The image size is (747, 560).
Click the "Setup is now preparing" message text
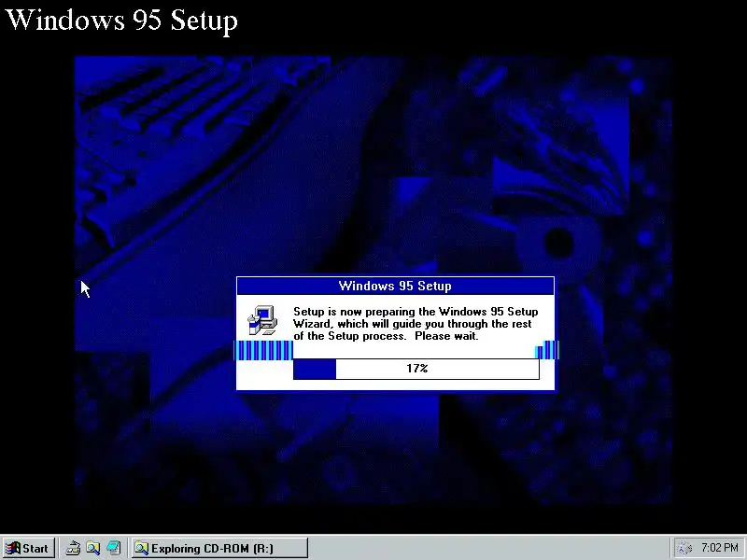click(x=416, y=324)
